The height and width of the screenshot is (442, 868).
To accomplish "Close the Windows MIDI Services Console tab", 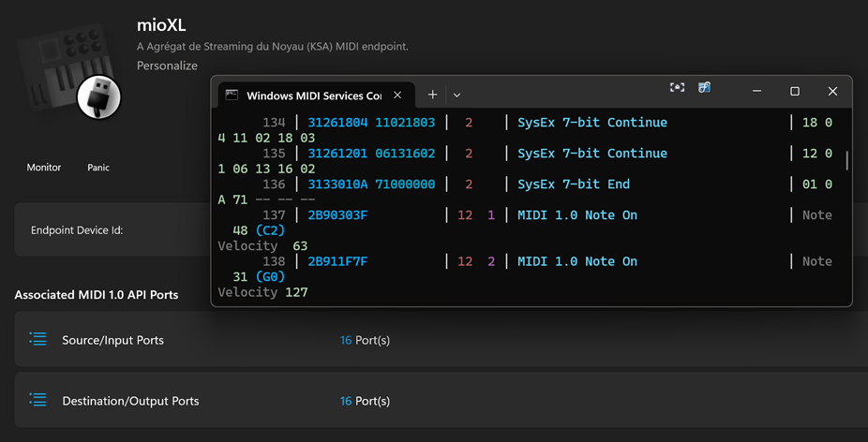I will pos(397,95).
